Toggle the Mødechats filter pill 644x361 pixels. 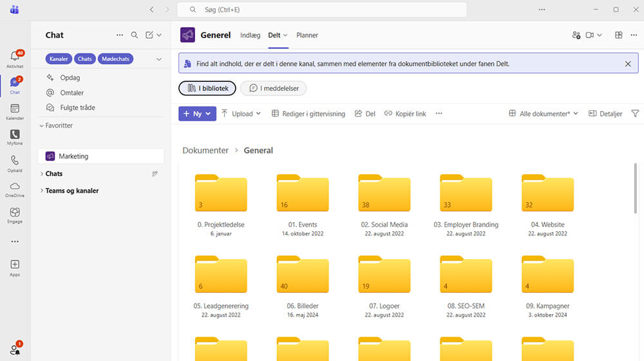point(115,59)
